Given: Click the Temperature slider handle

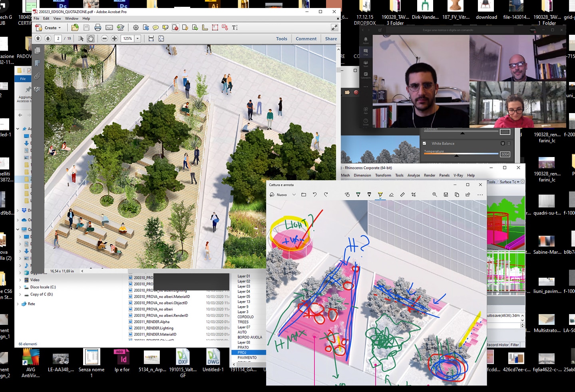Looking at the screenshot, I should point(456,156).
